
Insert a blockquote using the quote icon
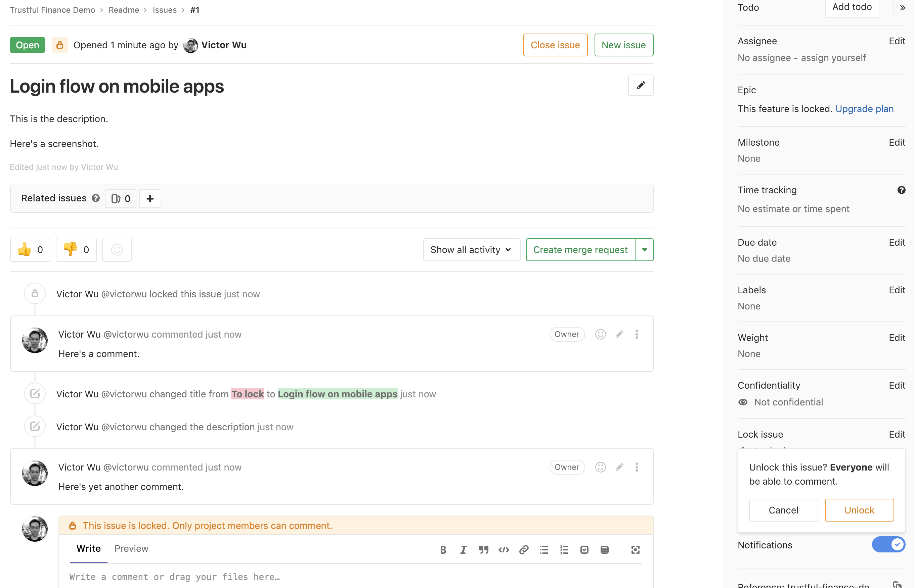483,549
